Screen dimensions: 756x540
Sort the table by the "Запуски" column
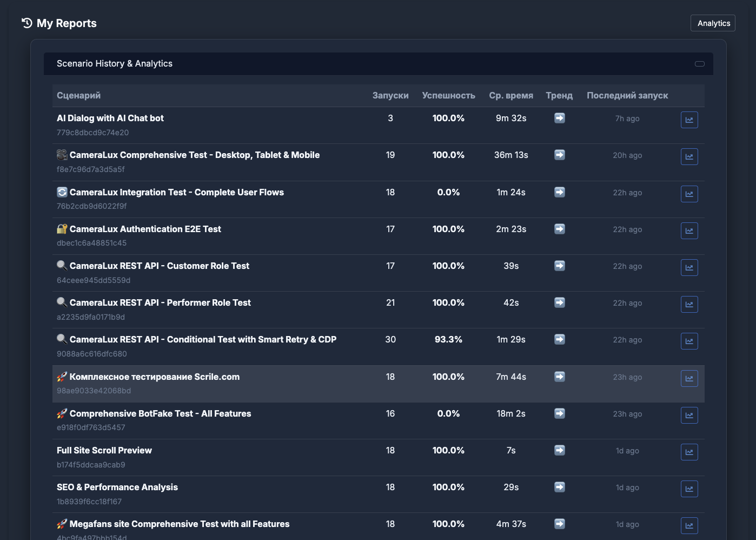coord(390,95)
